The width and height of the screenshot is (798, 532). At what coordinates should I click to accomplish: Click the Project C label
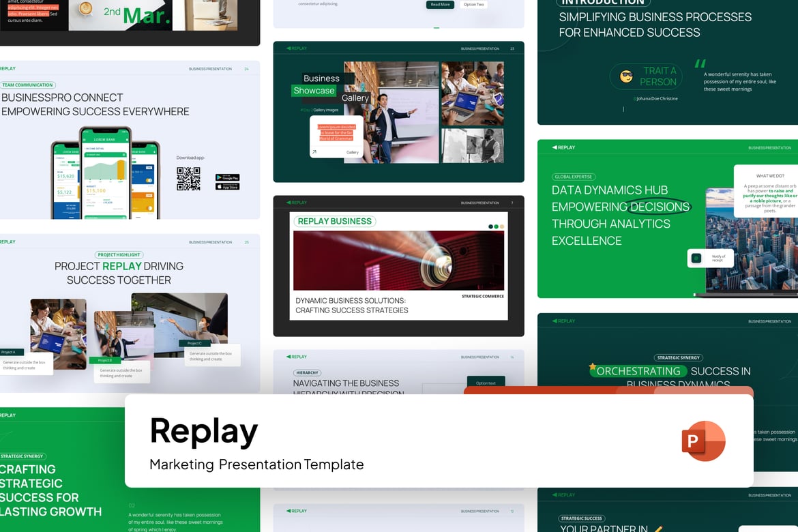click(194, 343)
